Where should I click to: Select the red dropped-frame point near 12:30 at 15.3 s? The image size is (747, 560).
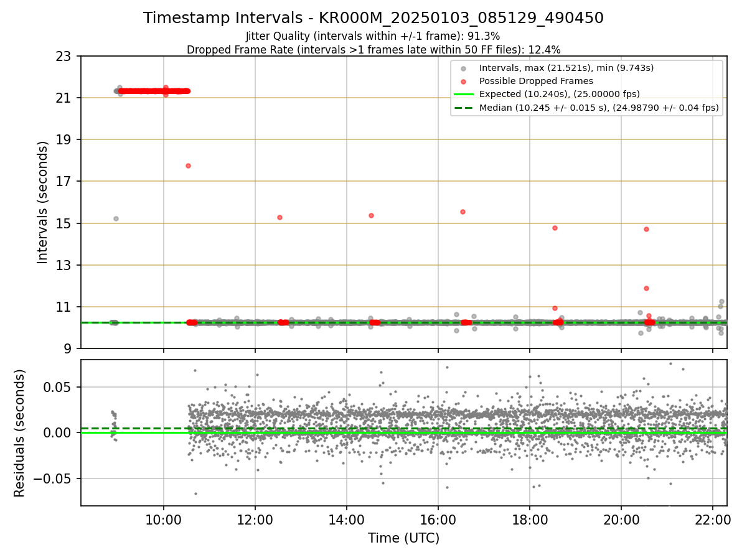point(280,217)
